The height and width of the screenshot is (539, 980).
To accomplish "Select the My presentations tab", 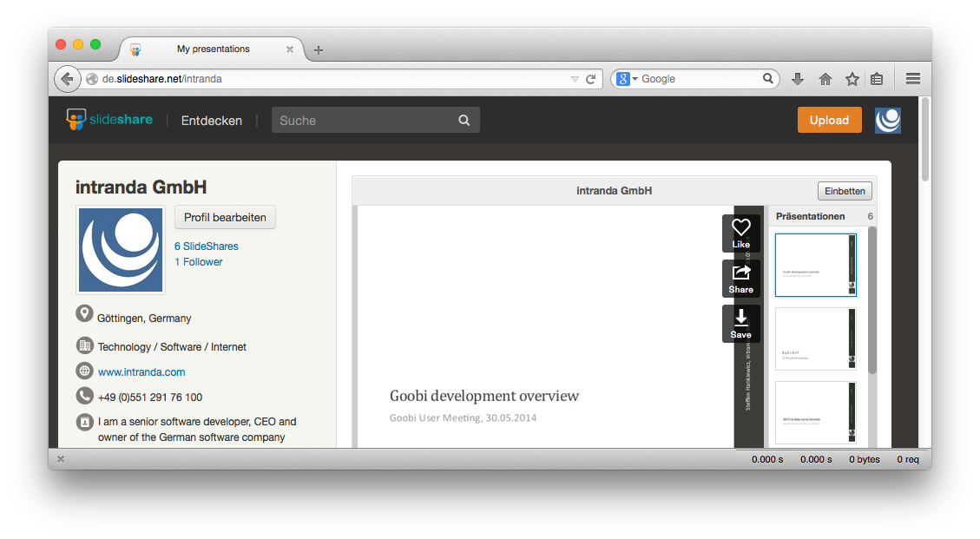I will click(x=213, y=49).
